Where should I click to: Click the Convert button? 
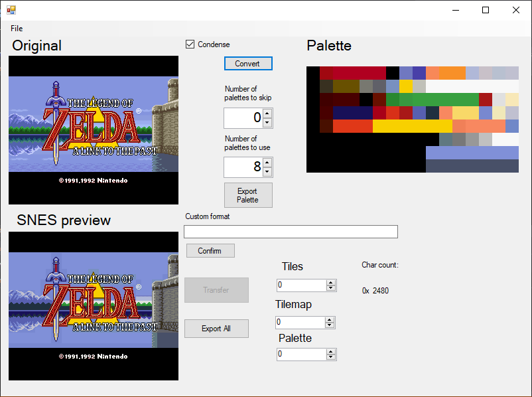coord(248,64)
